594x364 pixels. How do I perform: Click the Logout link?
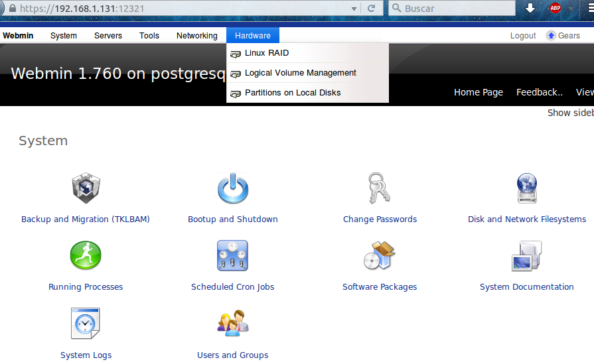pos(523,36)
